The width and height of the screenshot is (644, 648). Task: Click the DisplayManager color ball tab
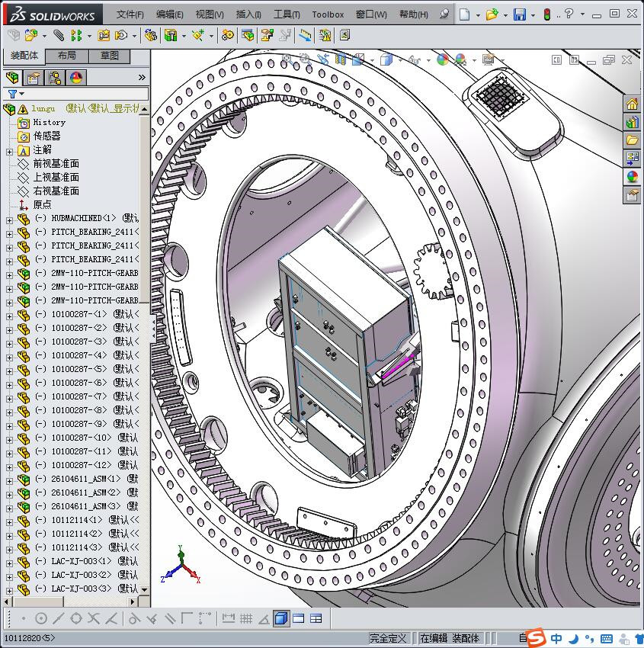click(76, 78)
